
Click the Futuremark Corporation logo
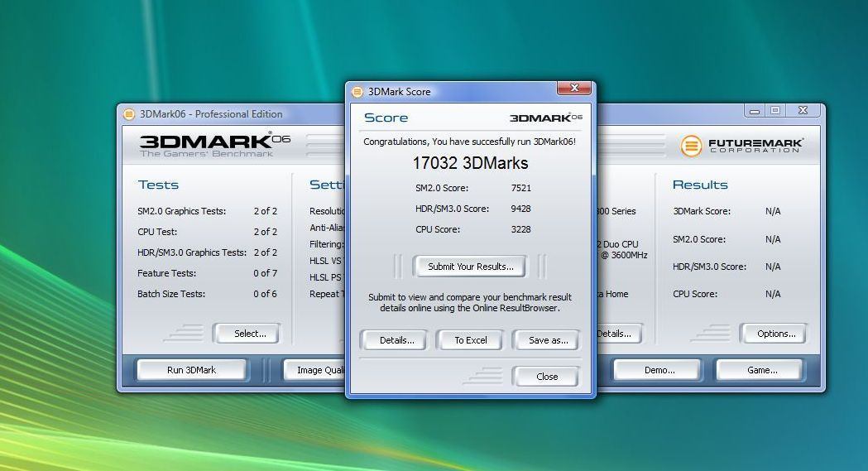coord(741,146)
